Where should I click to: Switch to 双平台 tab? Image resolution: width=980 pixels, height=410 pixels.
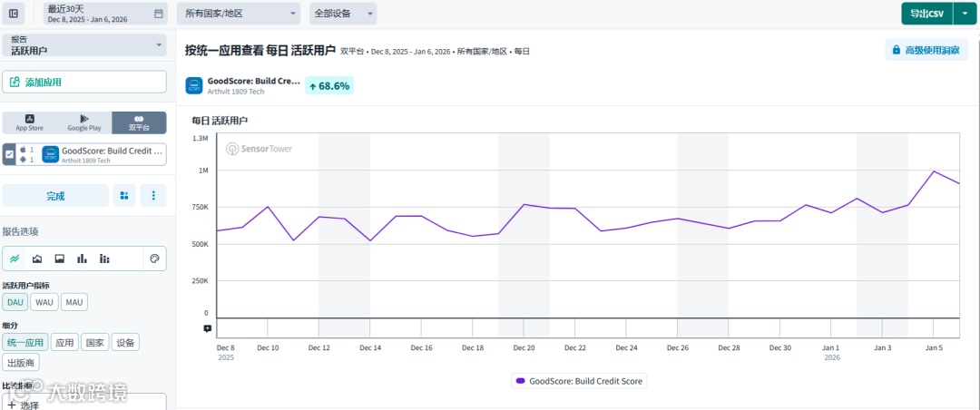pyautogui.click(x=140, y=122)
